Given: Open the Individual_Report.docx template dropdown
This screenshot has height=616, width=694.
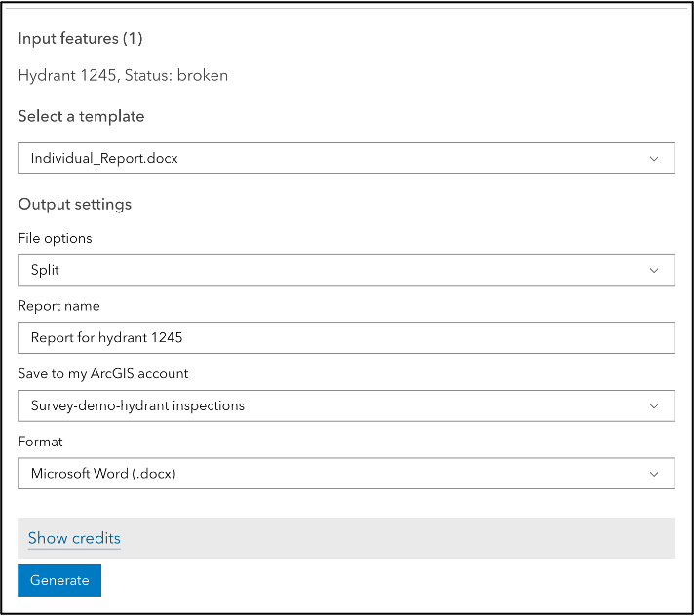Looking at the screenshot, I should (331, 158).
